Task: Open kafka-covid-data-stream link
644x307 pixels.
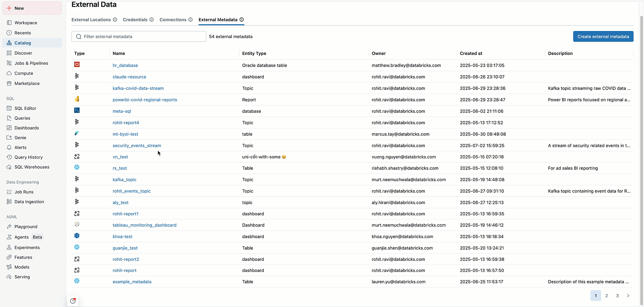Action: [x=138, y=88]
